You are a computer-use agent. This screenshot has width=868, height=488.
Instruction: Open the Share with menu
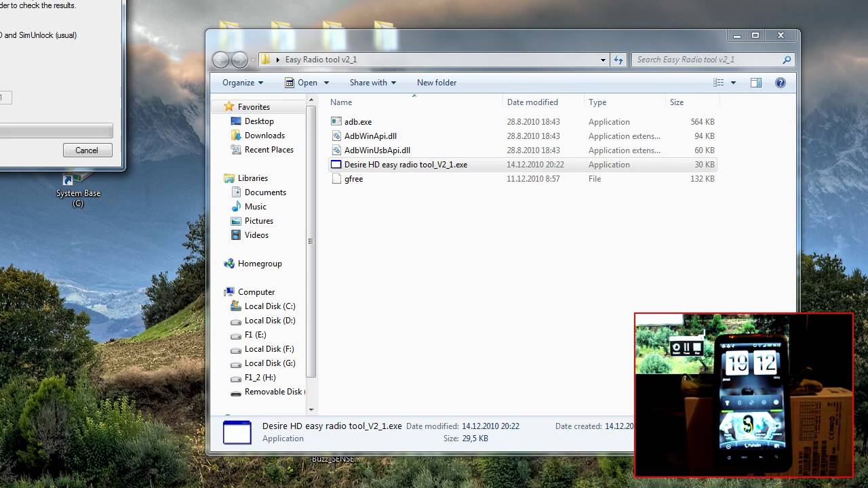click(x=373, y=83)
